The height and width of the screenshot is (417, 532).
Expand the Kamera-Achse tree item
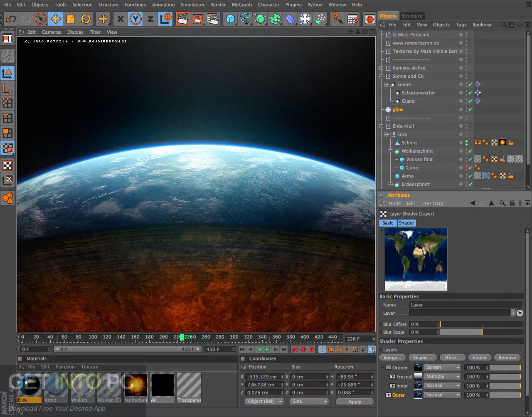(382, 68)
